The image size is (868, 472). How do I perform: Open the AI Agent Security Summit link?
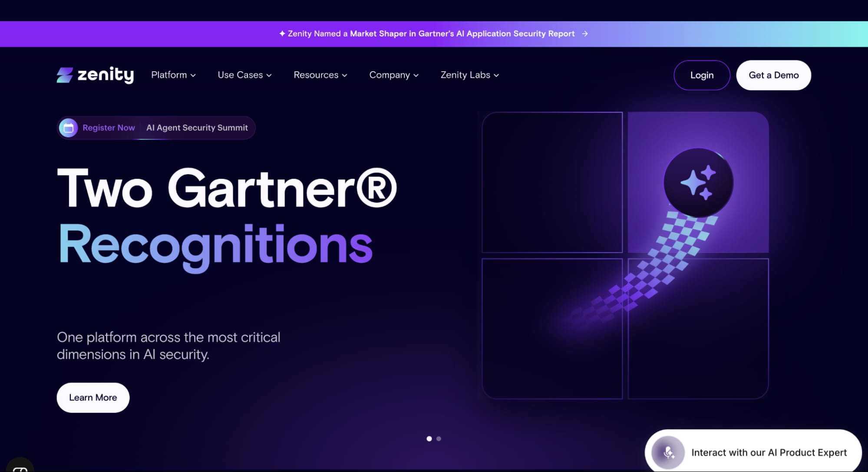(x=197, y=128)
